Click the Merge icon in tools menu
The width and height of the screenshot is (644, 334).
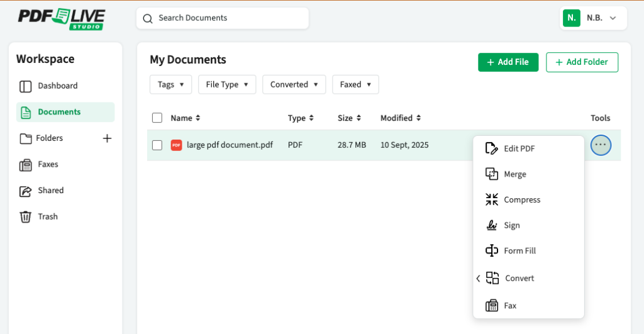click(x=492, y=174)
